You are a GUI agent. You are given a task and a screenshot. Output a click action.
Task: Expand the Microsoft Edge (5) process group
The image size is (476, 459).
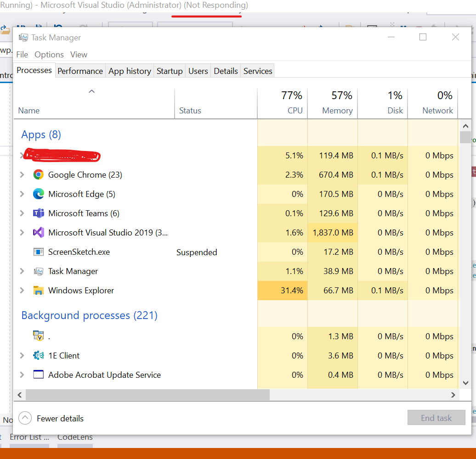[x=22, y=194]
